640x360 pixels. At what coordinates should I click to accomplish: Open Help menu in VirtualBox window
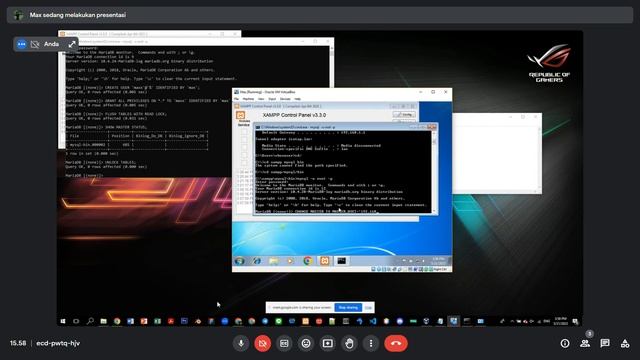point(298,99)
